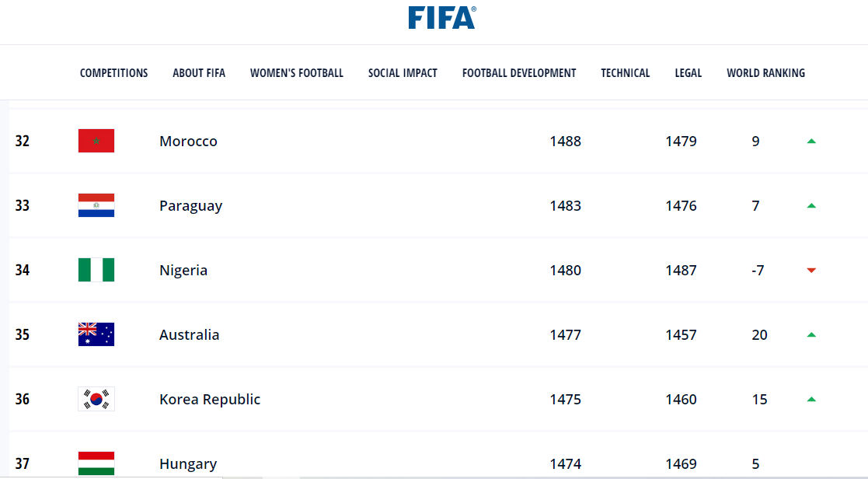Image resolution: width=868 pixels, height=479 pixels.
Task: Click the FIFA logo at top
Action: [441, 17]
